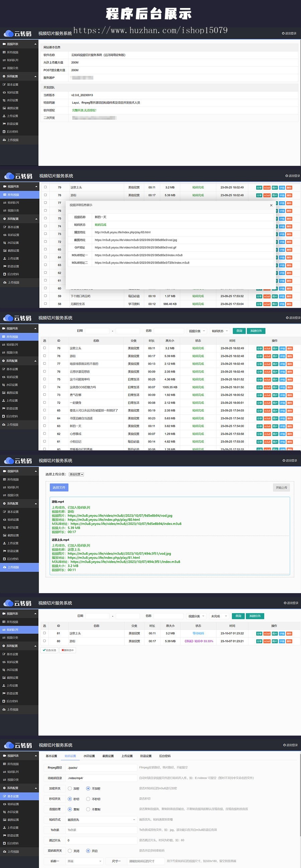Close the 视频详细信息展示 popup dialog
This screenshot has height=868, width=301.
(271, 205)
